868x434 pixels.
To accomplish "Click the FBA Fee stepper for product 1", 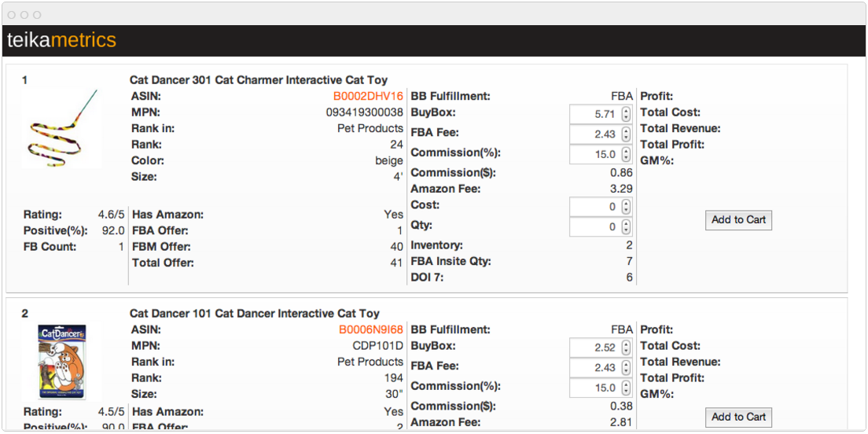I will tap(626, 134).
